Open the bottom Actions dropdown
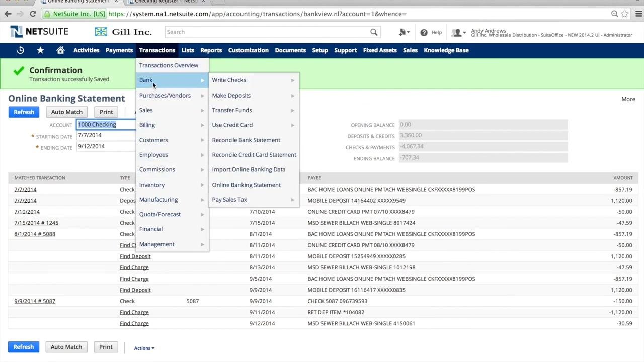The image size is (644, 362). click(x=144, y=348)
